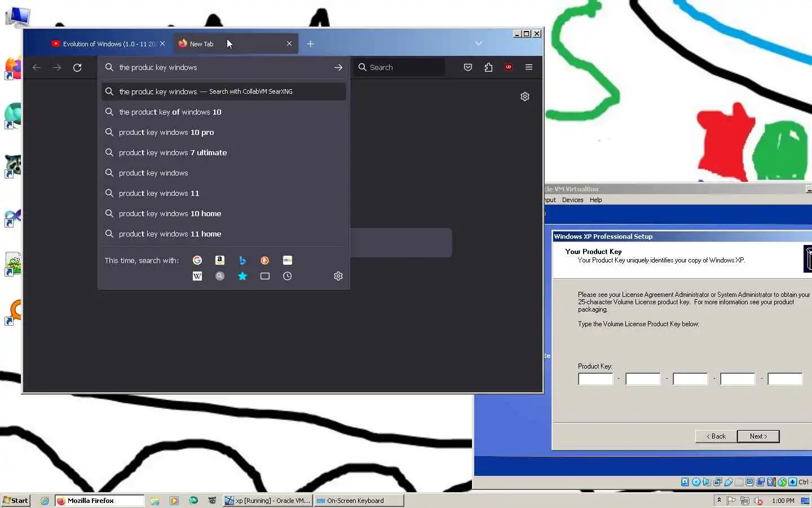This screenshot has width=812, height=508.
Task: Click the Save to Pocket icon
Action: [468, 67]
